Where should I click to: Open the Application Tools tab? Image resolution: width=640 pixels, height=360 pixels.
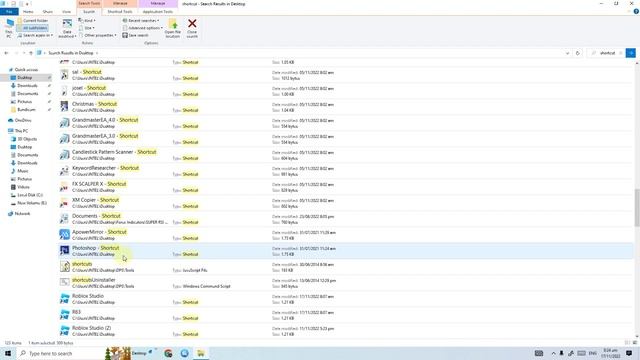(x=158, y=12)
